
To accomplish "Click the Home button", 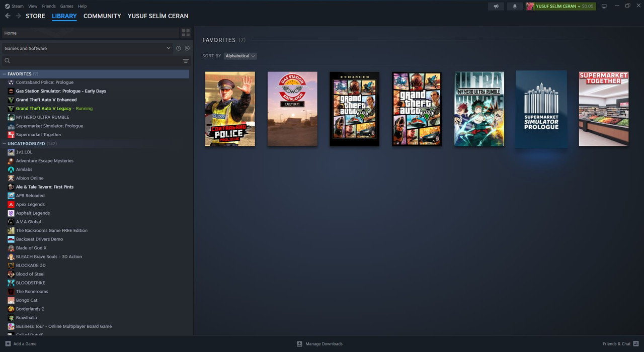I will click(x=91, y=33).
